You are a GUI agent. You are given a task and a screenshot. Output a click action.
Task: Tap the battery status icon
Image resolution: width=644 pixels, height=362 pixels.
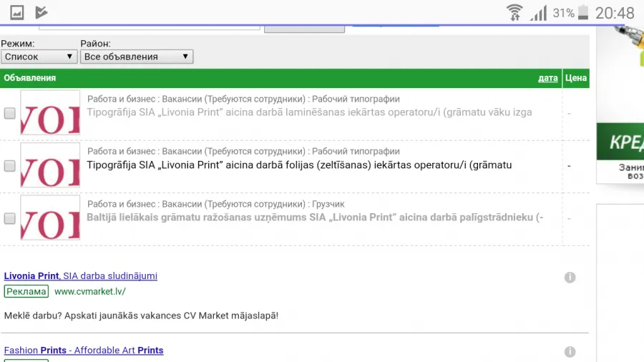(582, 13)
